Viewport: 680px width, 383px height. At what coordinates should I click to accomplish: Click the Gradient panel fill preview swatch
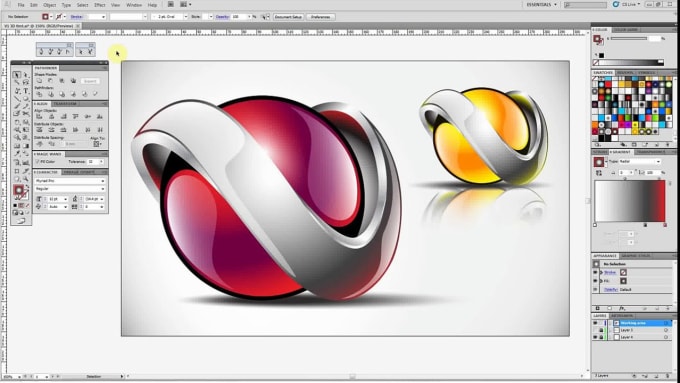[598, 162]
